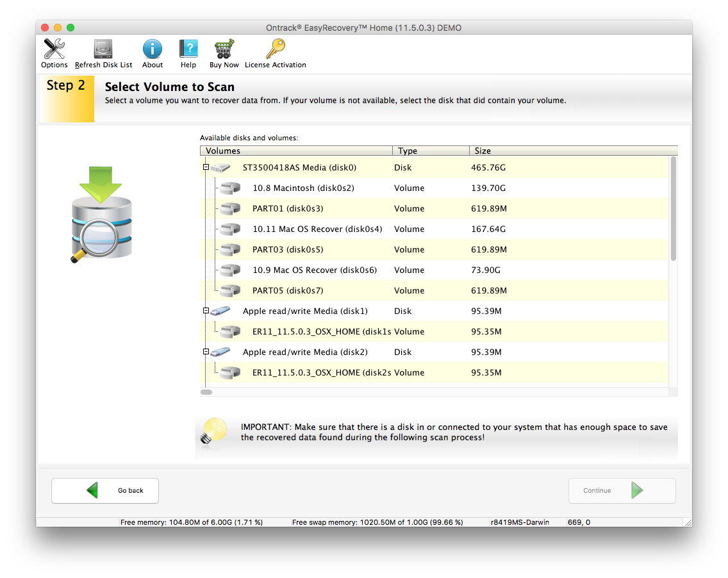Click 619.89M size of PART05
Image resolution: width=728 pixels, height=578 pixels.
click(x=489, y=291)
